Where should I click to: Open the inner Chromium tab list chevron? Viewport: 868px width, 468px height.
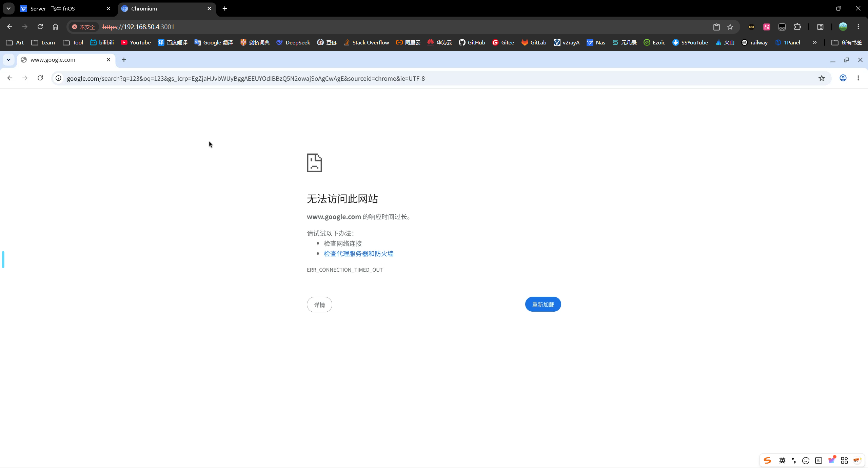point(8,60)
